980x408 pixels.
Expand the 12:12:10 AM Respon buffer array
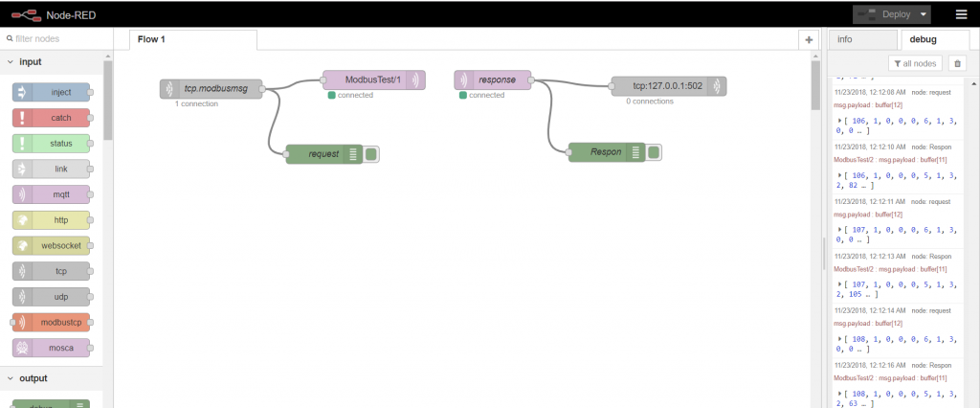pos(840,174)
